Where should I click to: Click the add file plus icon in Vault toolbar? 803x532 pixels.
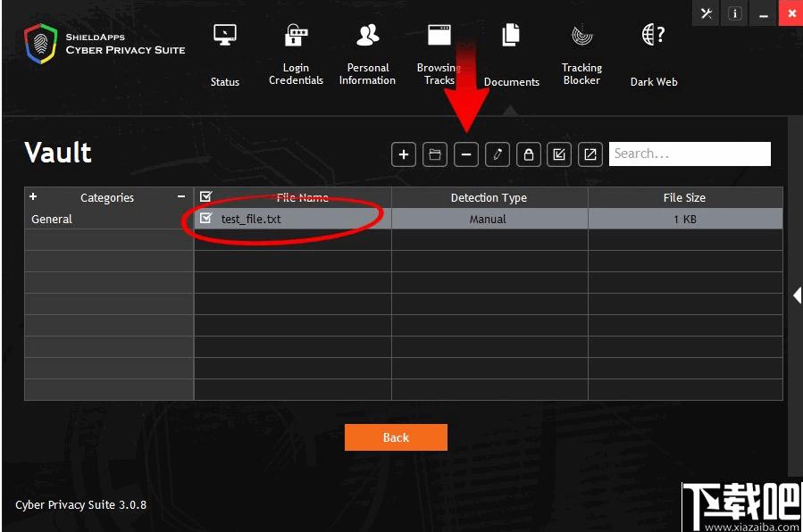(404, 154)
